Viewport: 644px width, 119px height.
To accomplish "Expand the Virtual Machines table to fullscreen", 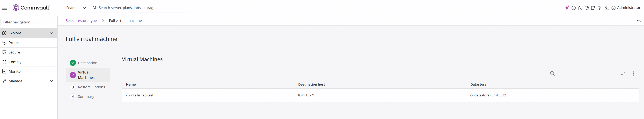I will tap(623, 74).
